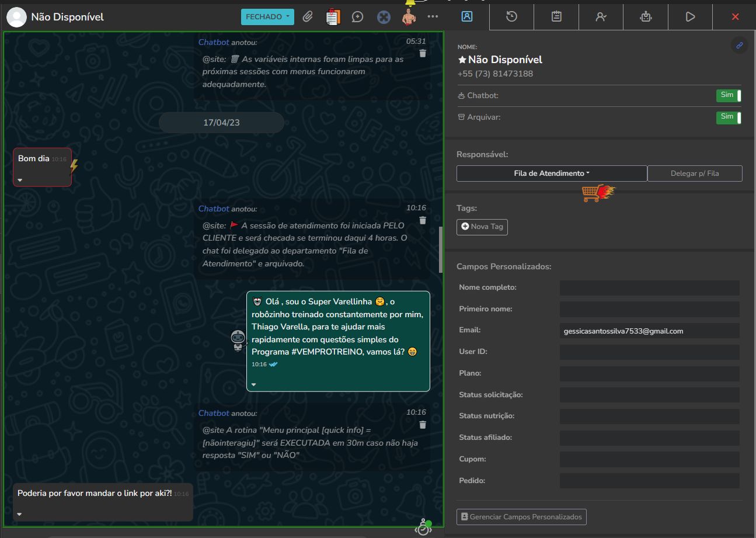Expand options on 'Poderia por favor' message
This screenshot has height=538, width=756.
(x=20, y=514)
